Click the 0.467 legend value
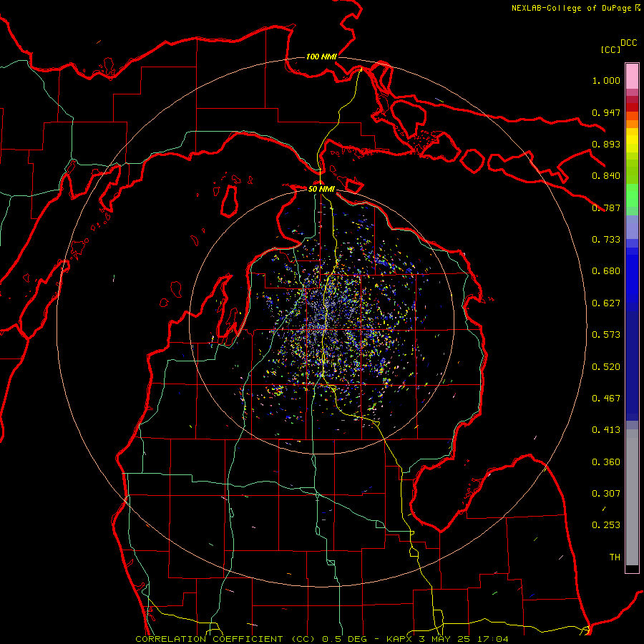The height and width of the screenshot is (644, 644). pyautogui.click(x=606, y=399)
